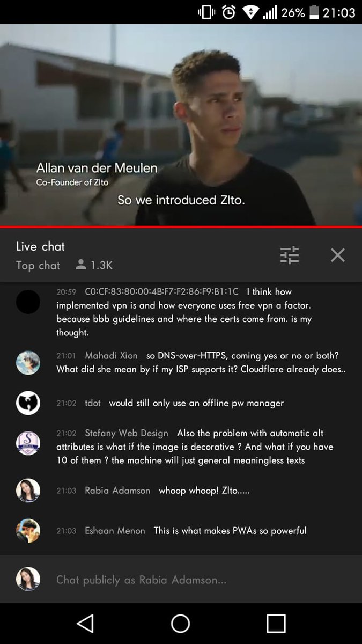Image resolution: width=362 pixels, height=644 pixels.
Task: Tap Mahadi Xion's profile picture
Action: [28, 363]
